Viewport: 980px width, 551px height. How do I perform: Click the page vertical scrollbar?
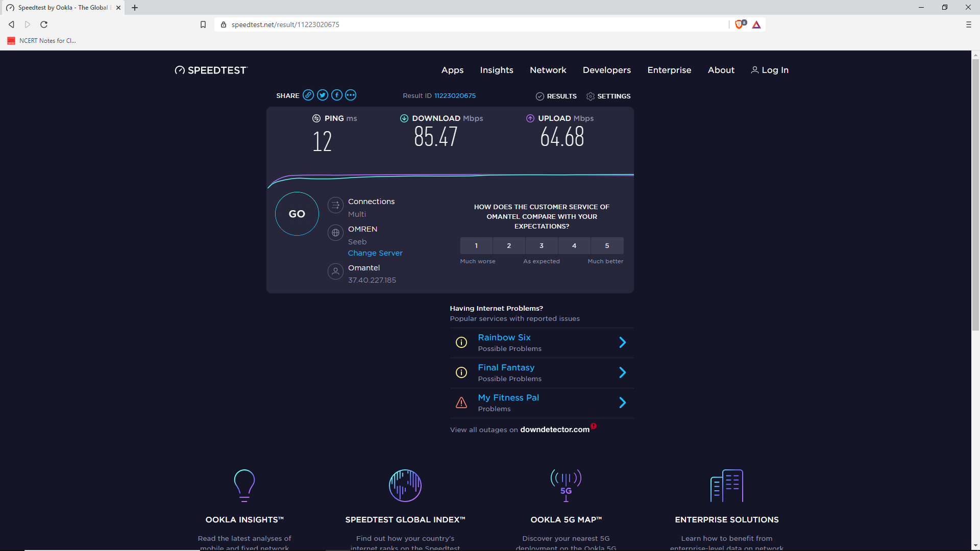coord(975,194)
